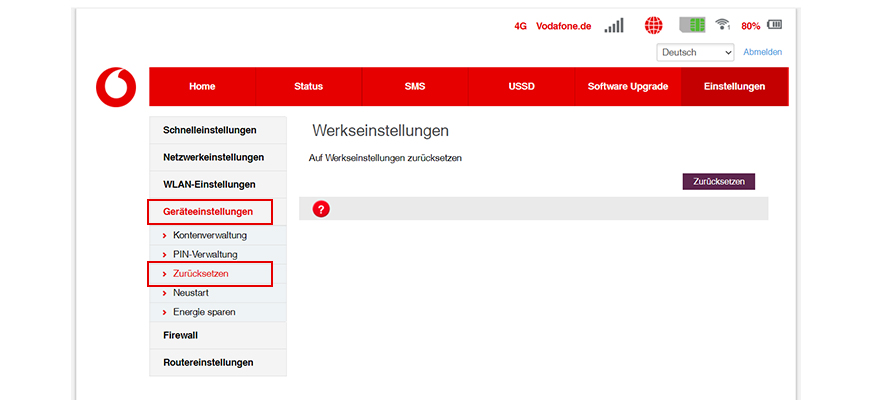Expand the WLAN-Einstellungen sidebar section
This screenshot has width=879, height=400.
pos(209,184)
